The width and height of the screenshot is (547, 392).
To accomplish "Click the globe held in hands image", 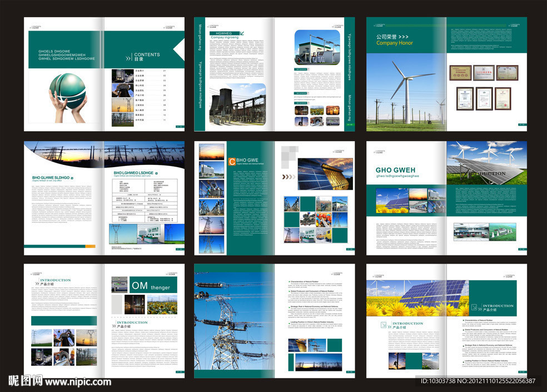I will click(68, 98).
